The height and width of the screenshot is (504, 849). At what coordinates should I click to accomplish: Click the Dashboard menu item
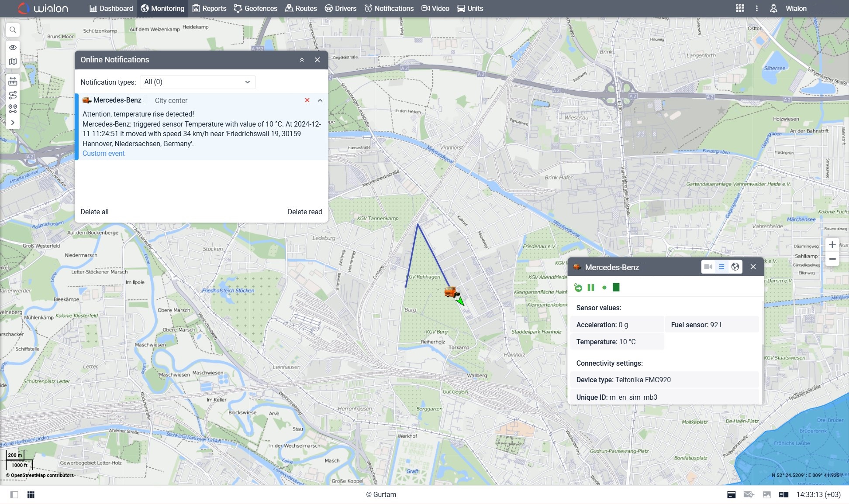click(x=111, y=8)
